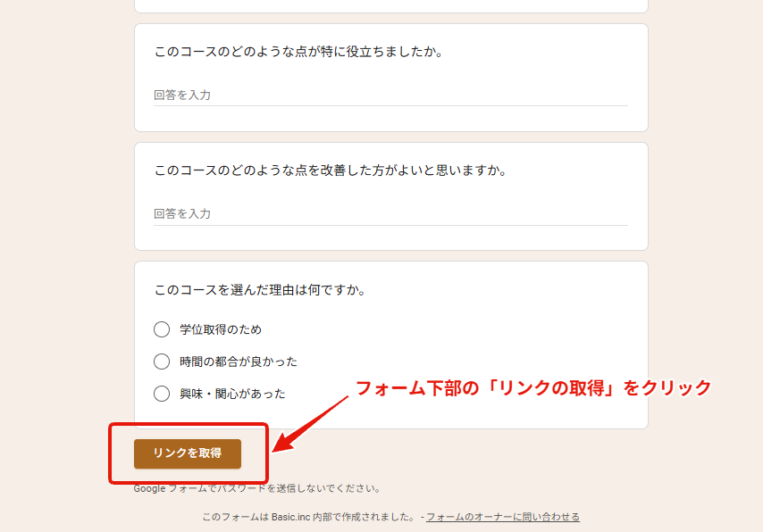
Task: Click question text about "特に役立ちましたか"
Action: (299, 52)
